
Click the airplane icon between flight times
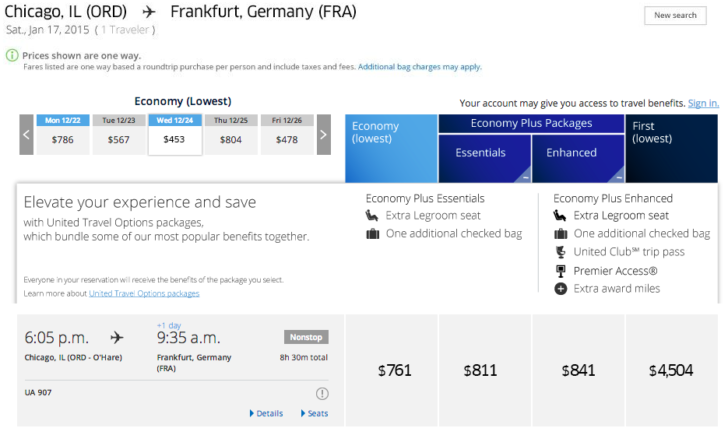click(x=117, y=337)
